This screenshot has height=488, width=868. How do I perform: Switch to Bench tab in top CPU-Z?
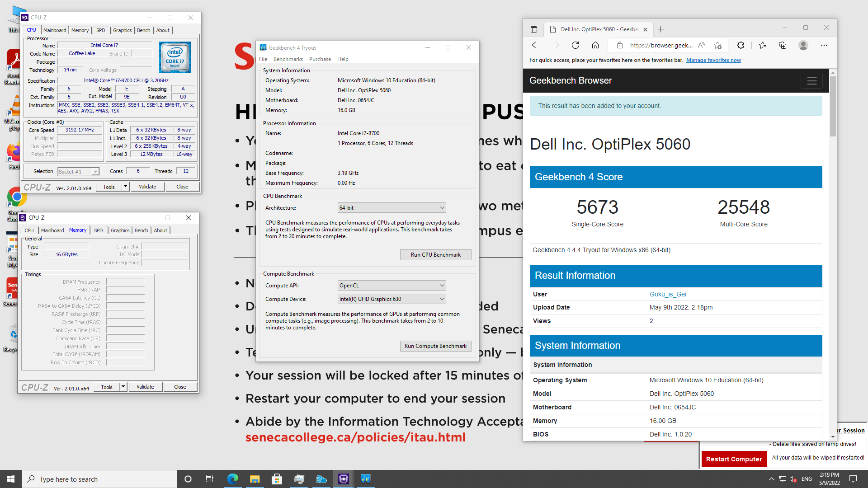(144, 30)
